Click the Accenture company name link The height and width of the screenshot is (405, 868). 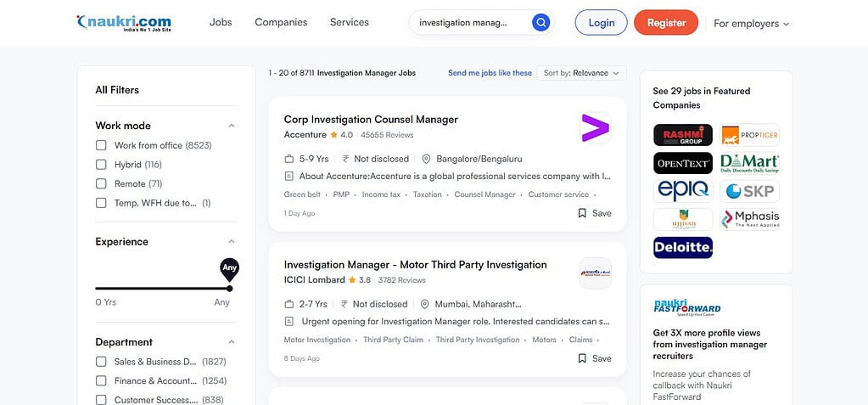(305, 135)
